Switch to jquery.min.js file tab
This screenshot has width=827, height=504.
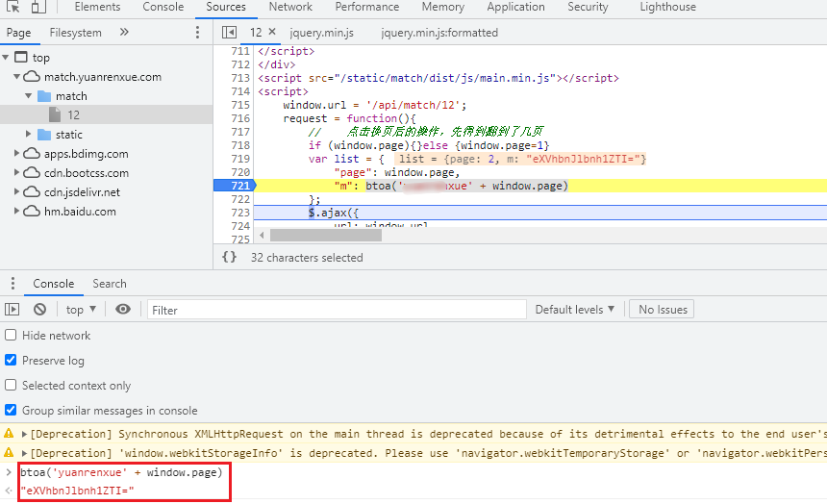pos(321,33)
